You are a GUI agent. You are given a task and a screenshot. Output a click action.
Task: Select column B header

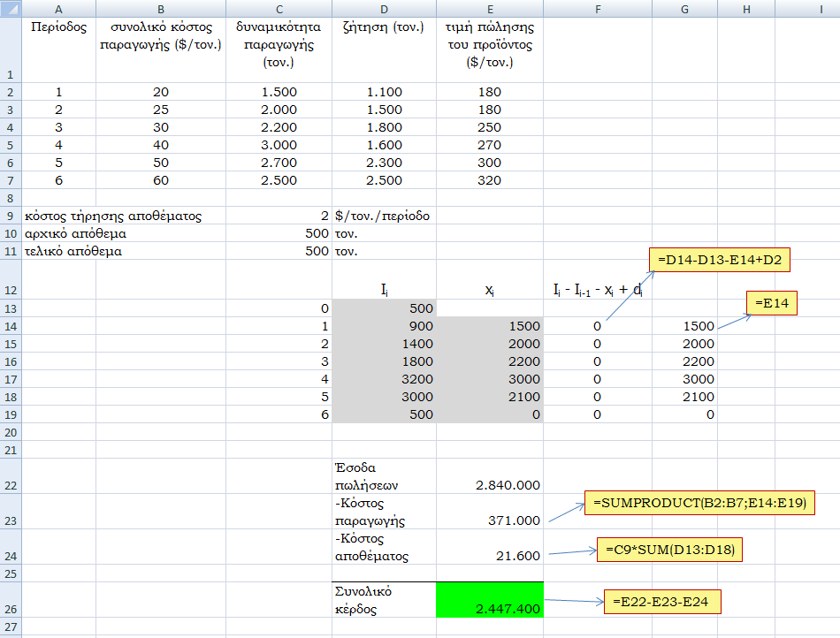point(161,9)
